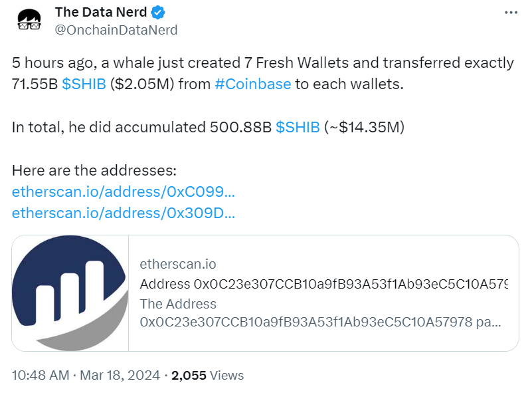Click the etherscan.io domain in the card
This screenshot has height=393, width=532.
point(178,264)
